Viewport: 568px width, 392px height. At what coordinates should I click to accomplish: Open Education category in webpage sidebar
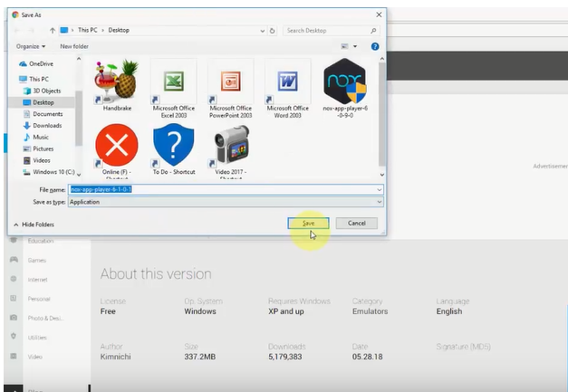point(41,241)
